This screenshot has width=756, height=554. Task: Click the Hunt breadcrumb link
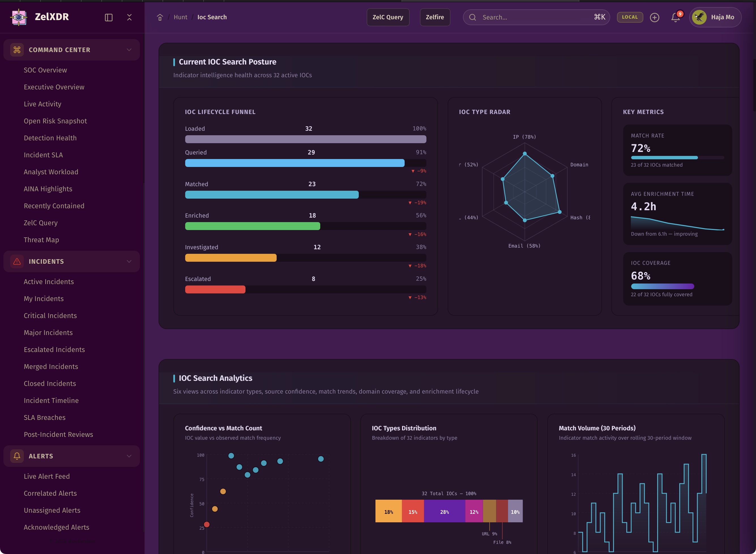point(180,17)
